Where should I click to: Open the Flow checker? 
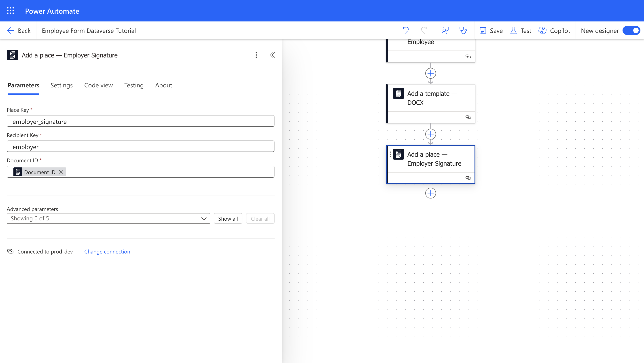click(x=464, y=30)
